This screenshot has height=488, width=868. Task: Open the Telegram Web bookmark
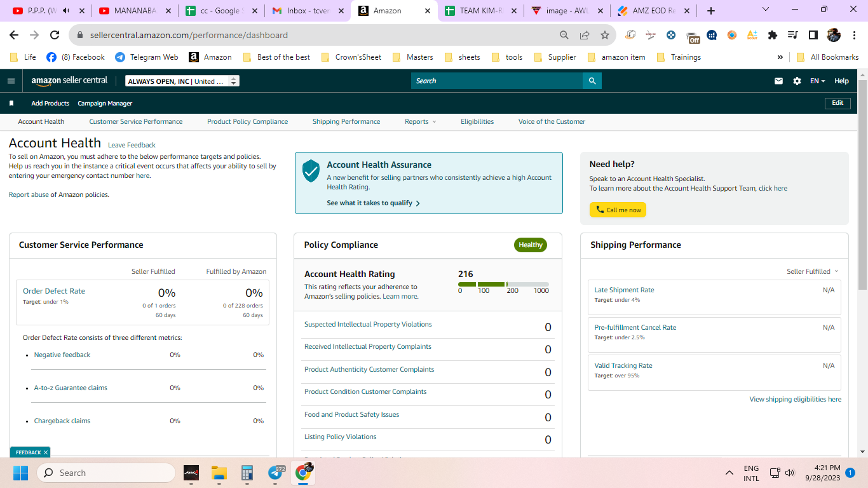[147, 57]
